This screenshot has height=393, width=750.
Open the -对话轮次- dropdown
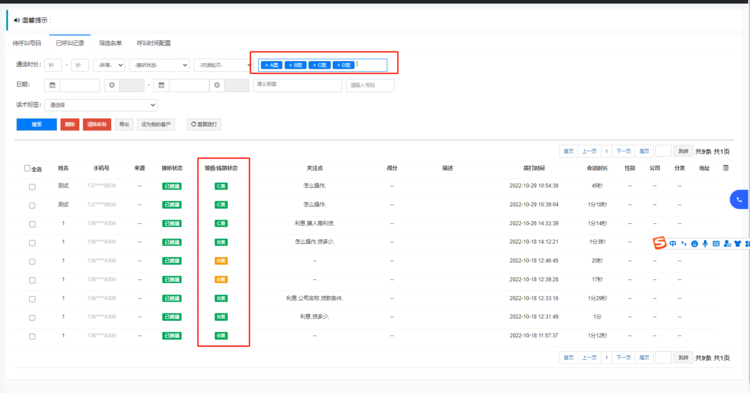[223, 65]
